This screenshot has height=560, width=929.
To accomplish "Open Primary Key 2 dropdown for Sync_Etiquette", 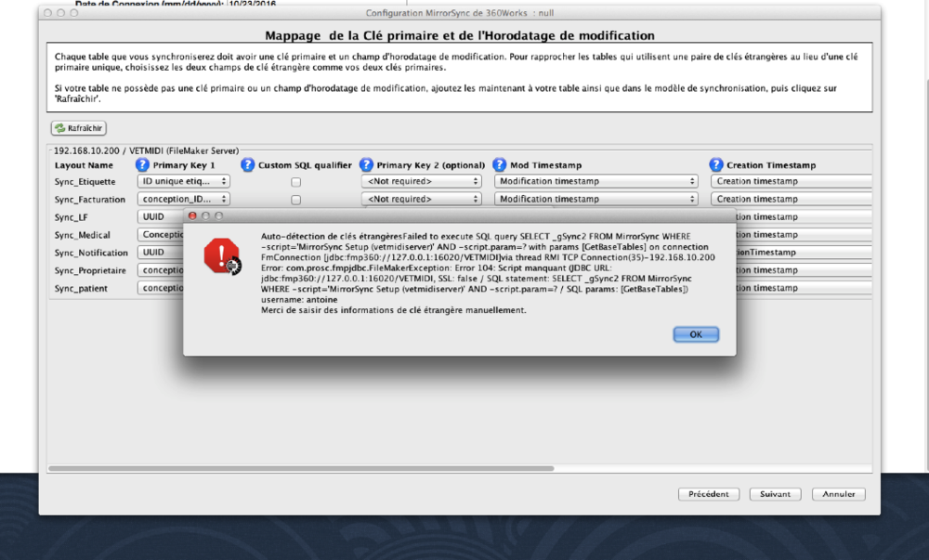I will tap(422, 182).
